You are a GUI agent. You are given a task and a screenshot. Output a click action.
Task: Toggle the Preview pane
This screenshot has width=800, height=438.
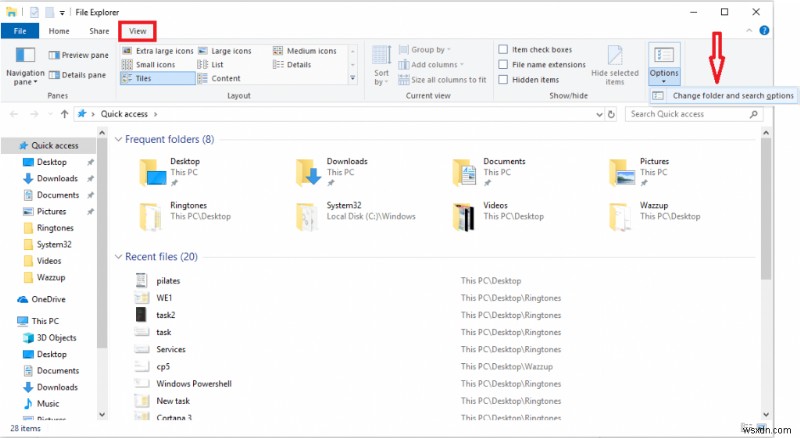(x=78, y=55)
